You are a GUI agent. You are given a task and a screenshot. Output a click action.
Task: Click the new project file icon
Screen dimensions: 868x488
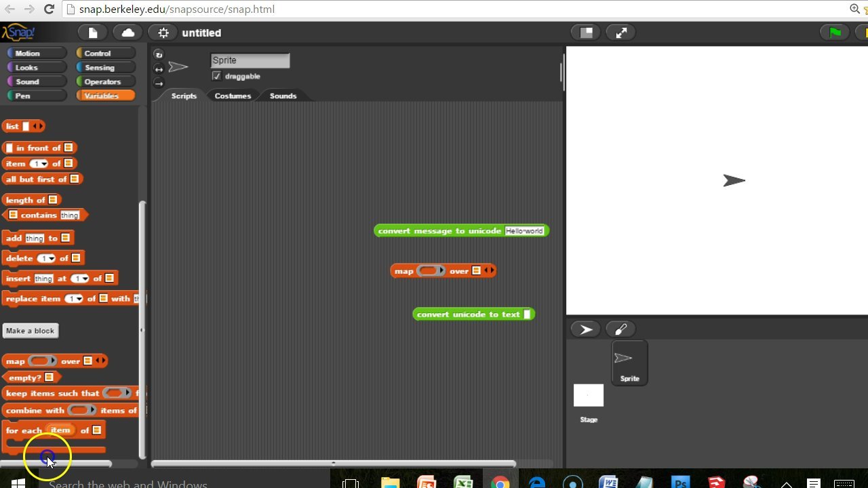tap(92, 32)
